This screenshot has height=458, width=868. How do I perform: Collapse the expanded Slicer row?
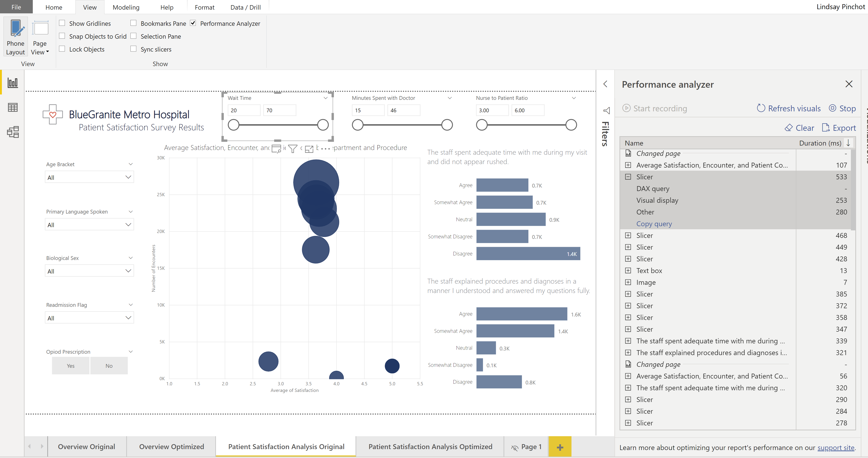[x=628, y=177]
